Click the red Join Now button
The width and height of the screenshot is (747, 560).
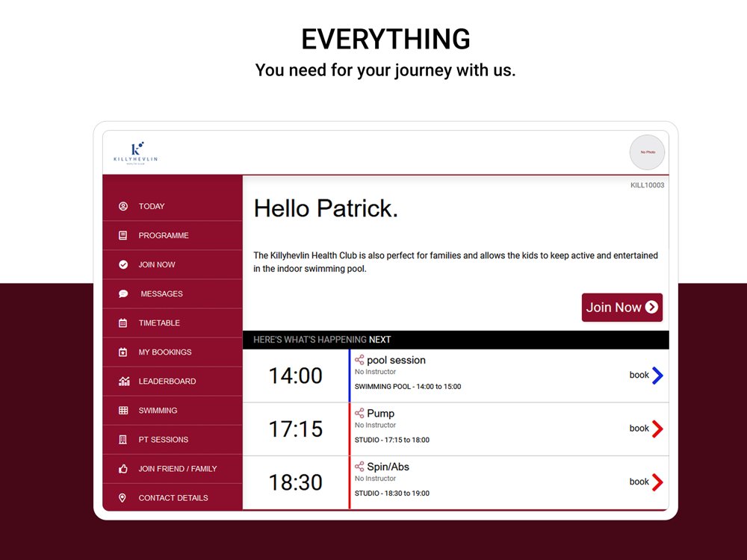(x=622, y=307)
